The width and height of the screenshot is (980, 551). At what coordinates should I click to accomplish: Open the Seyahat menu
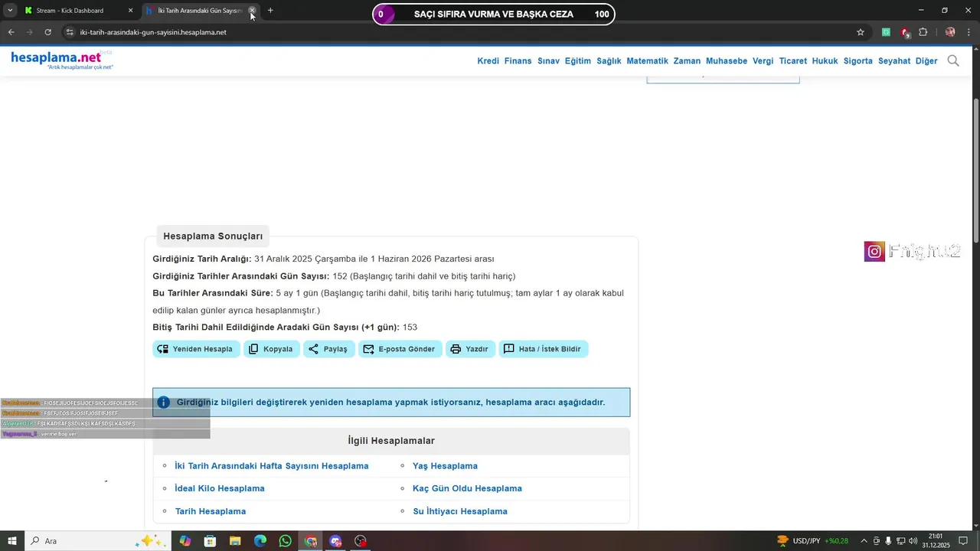point(894,61)
